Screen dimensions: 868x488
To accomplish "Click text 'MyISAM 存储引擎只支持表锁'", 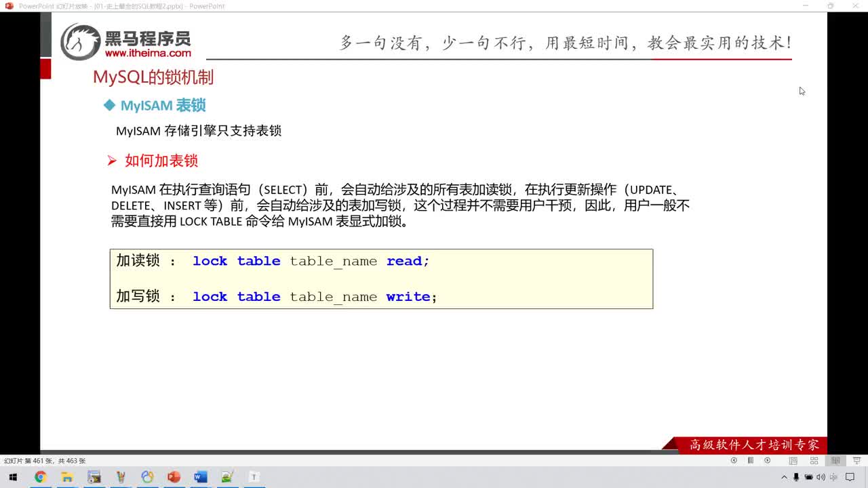I will coord(199,131).
